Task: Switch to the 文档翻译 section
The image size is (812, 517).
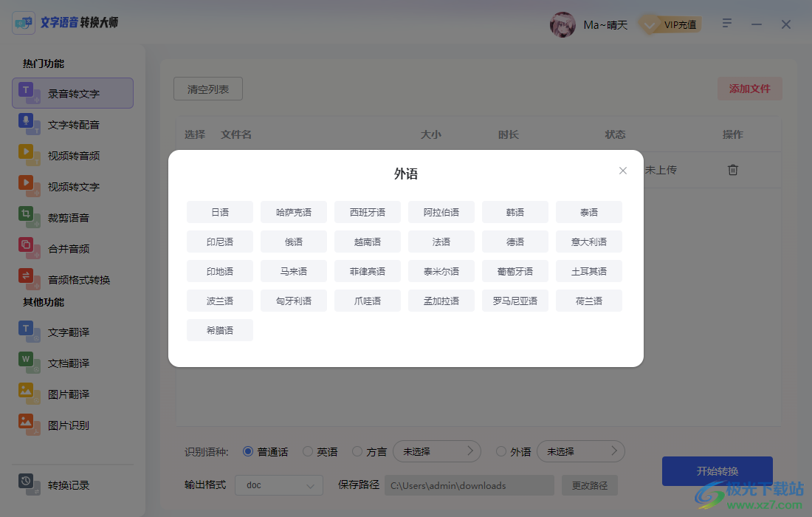Action: (72, 363)
